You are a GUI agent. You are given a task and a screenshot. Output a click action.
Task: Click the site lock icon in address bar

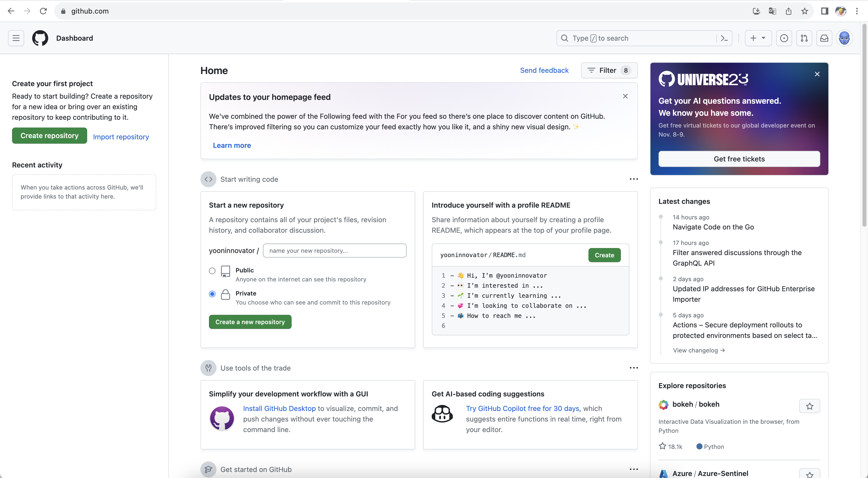63,11
